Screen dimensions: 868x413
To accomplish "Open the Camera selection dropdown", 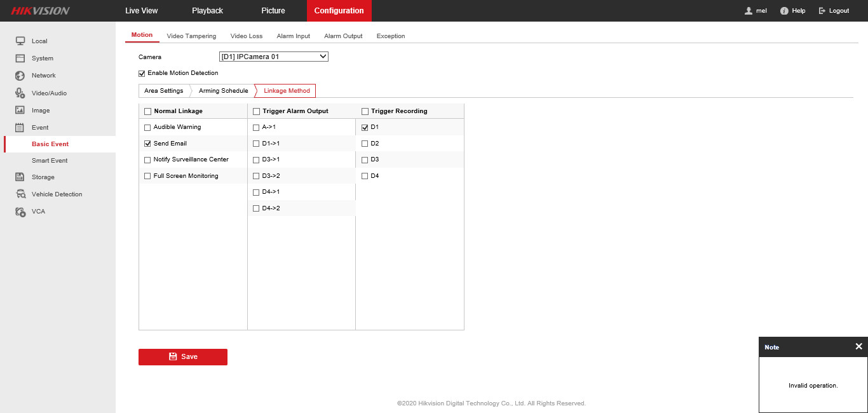I will 273,57.
